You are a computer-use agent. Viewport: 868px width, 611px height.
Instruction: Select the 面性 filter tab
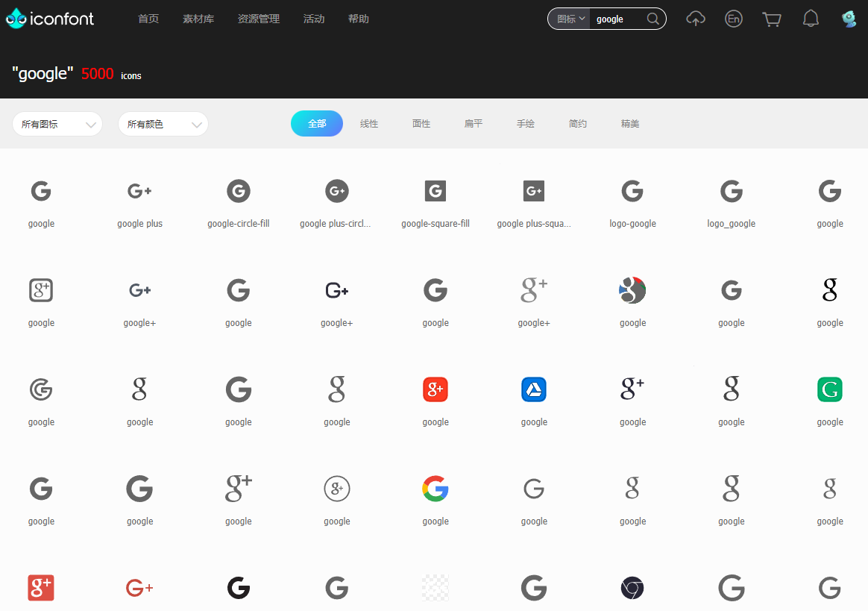click(x=421, y=124)
